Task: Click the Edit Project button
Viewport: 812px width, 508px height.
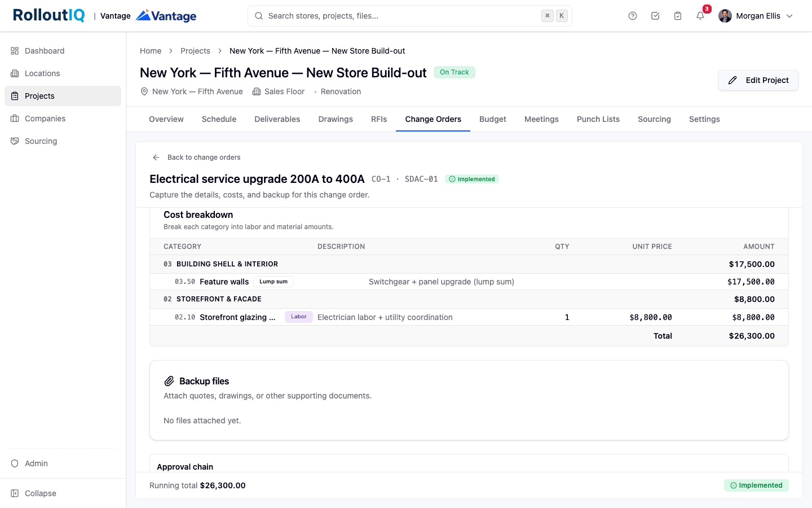Action: [758, 80]
